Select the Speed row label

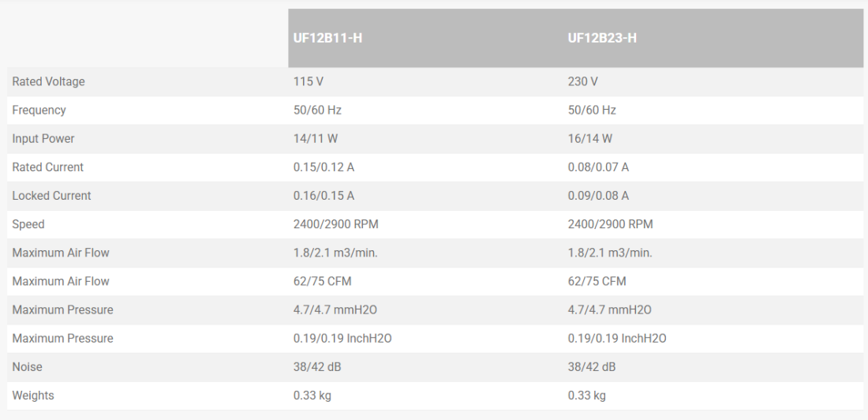point(28,224)
